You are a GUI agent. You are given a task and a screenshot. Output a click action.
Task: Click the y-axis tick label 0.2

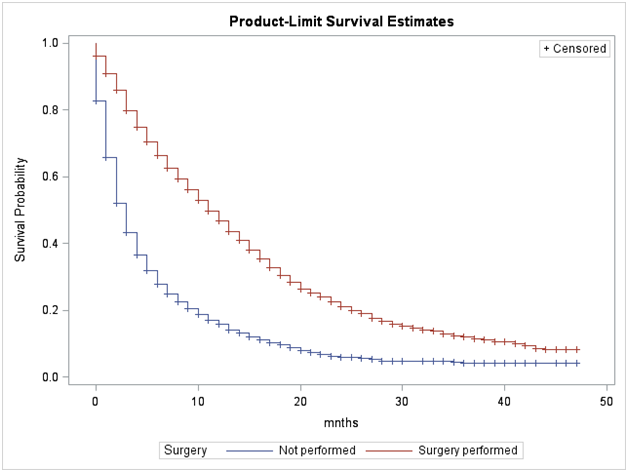pyautogui.click(x=49, y=310)
